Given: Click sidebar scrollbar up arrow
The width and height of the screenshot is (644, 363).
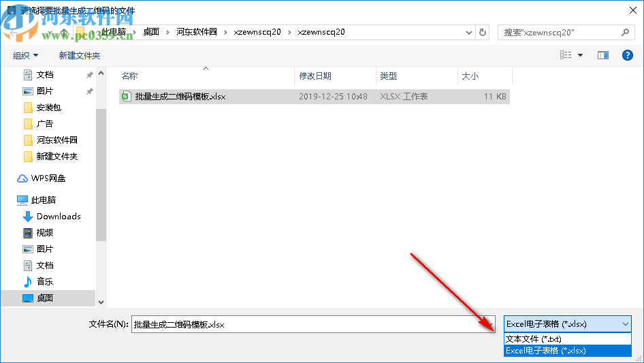Looking at the screenshot, I should click(101, 74).
